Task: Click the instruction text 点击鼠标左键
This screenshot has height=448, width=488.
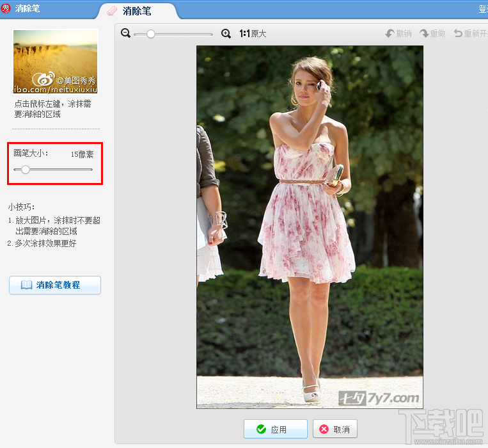Action: click(x=37, y=104)
